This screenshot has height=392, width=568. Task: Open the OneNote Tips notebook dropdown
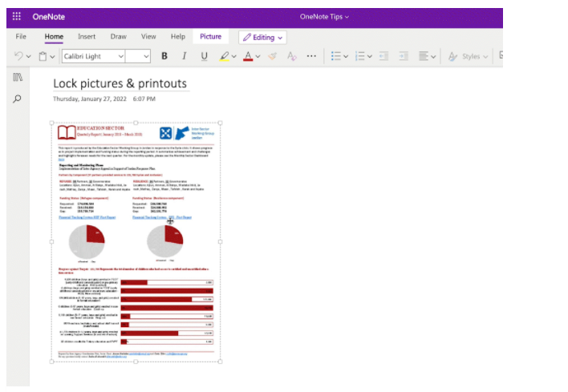click(x=324, y=17)
